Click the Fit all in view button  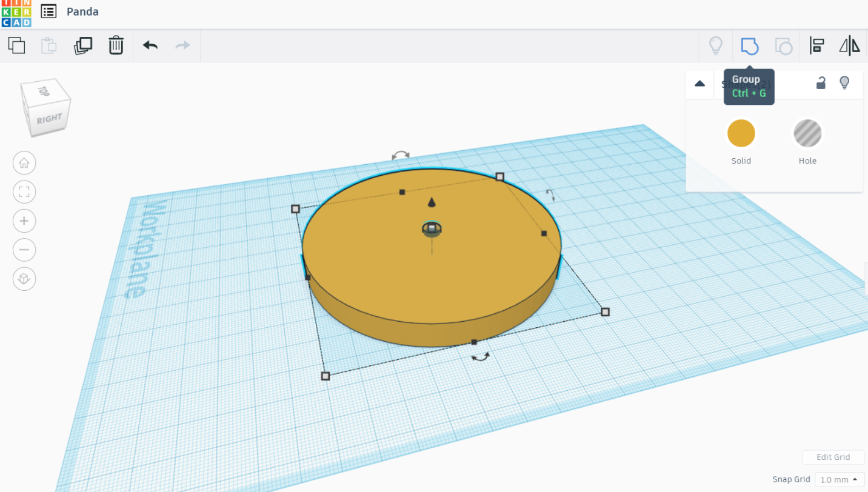coord(24,192)
